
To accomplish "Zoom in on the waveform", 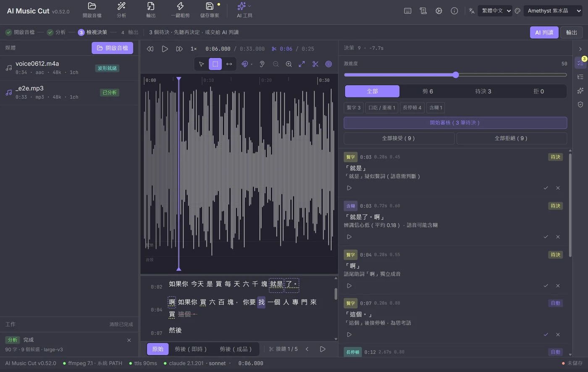I will point(289,64).
